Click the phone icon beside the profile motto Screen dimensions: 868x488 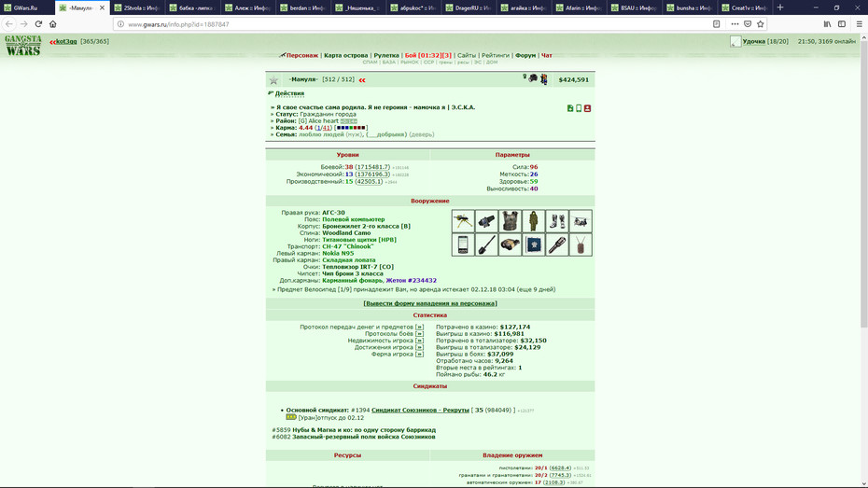[x=579, y=108]
